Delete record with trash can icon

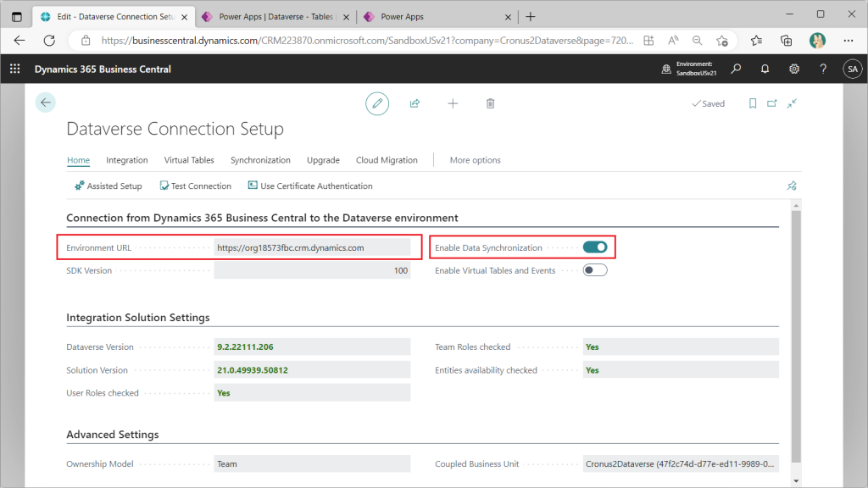point(490,103)
